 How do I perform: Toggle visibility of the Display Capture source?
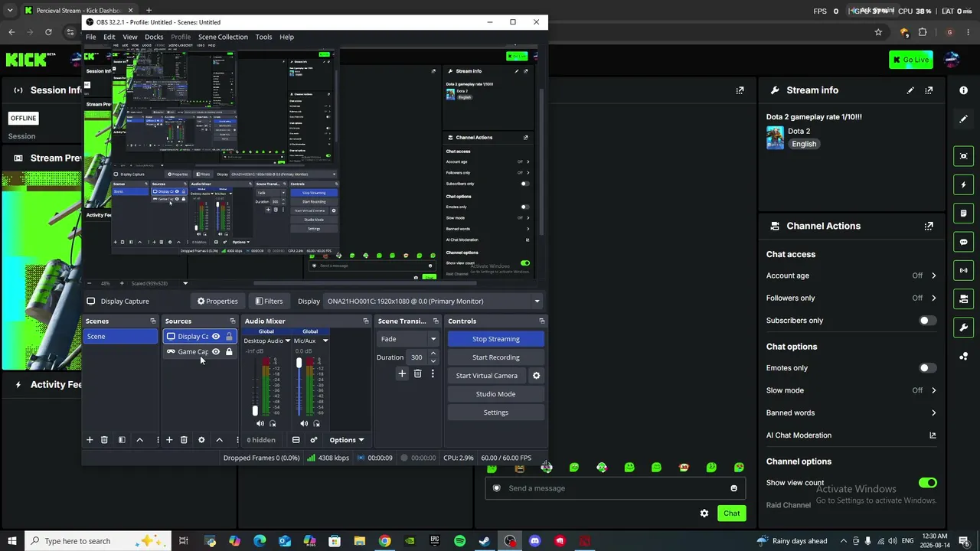click(216, 337)
